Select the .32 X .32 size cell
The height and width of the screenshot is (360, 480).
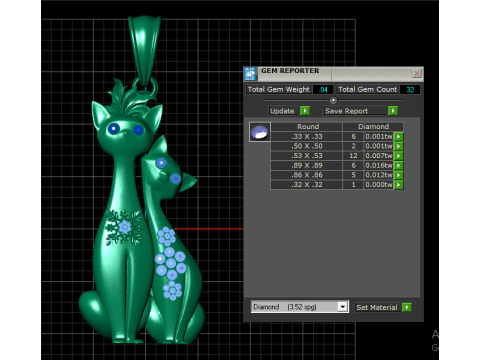(307, 185)
